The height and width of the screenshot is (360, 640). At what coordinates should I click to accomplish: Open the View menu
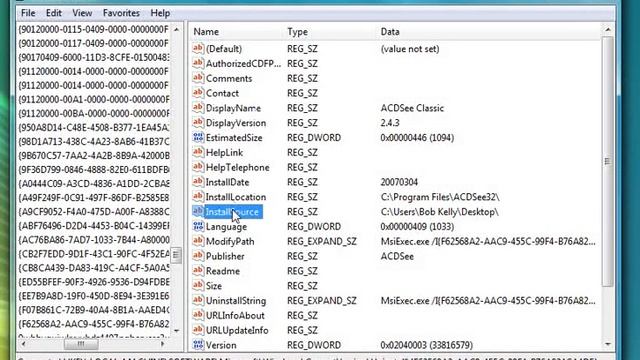(82, 13)
